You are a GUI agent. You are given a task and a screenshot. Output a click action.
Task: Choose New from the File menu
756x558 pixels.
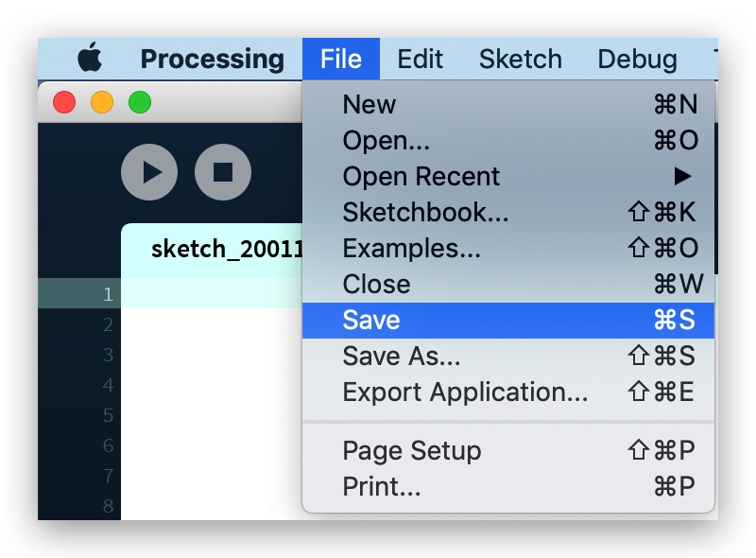(508, 104)
